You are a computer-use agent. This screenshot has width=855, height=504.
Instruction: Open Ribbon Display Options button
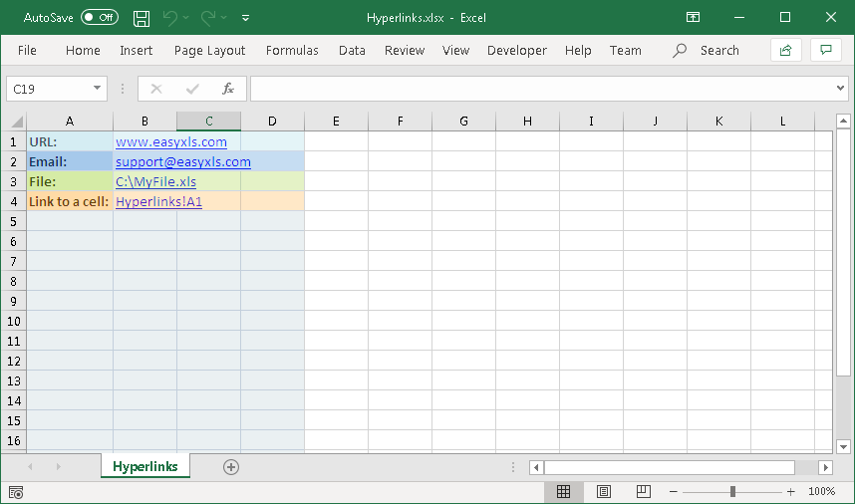[x=694, y=18]
